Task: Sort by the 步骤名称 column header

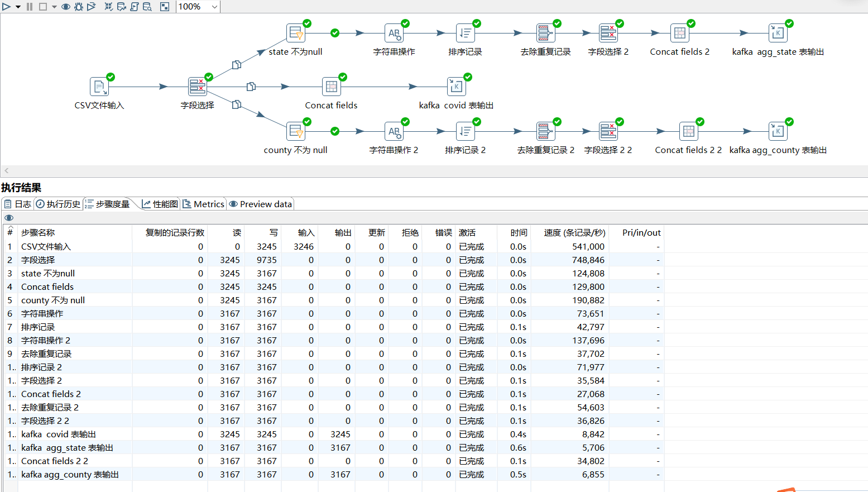Action: pyautogui.click(x=75, y=233)
